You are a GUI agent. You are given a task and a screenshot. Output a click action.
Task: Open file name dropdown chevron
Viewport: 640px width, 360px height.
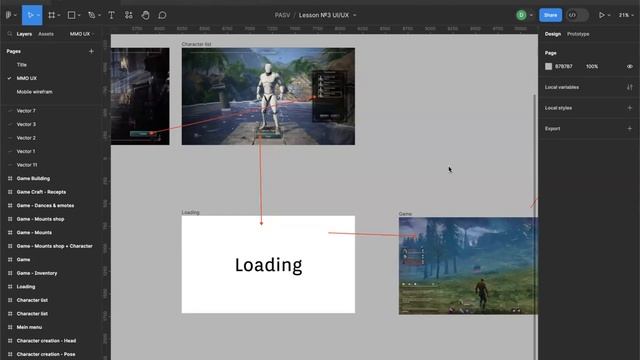click(x=355, y=15)
